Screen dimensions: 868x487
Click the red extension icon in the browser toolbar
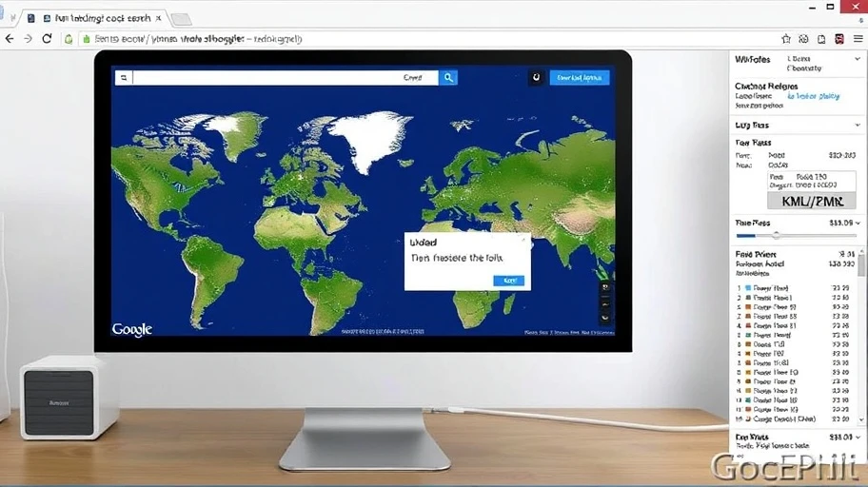click(838, 39)
